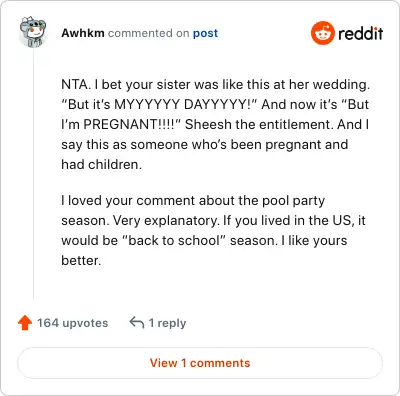Screen dimensions: 400x396
Task: Click the "better." final word of comment
Action: pos(81,260)
